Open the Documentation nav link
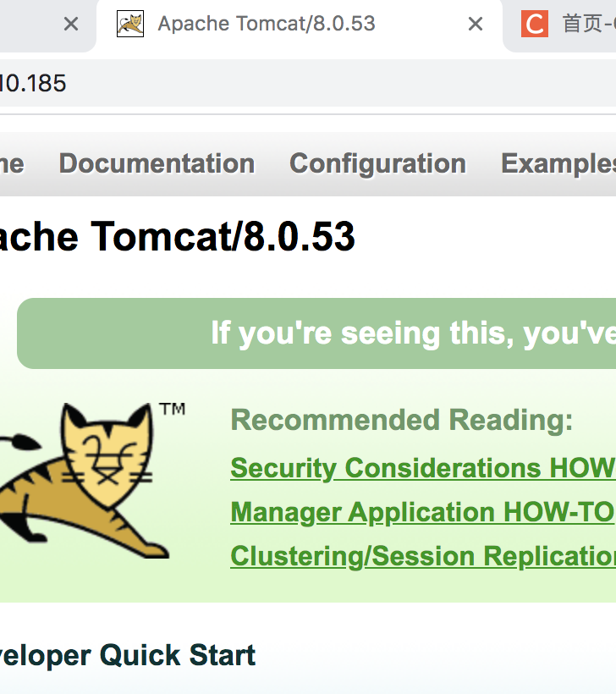This screenshot has height=694, width=616. point(157,163)
